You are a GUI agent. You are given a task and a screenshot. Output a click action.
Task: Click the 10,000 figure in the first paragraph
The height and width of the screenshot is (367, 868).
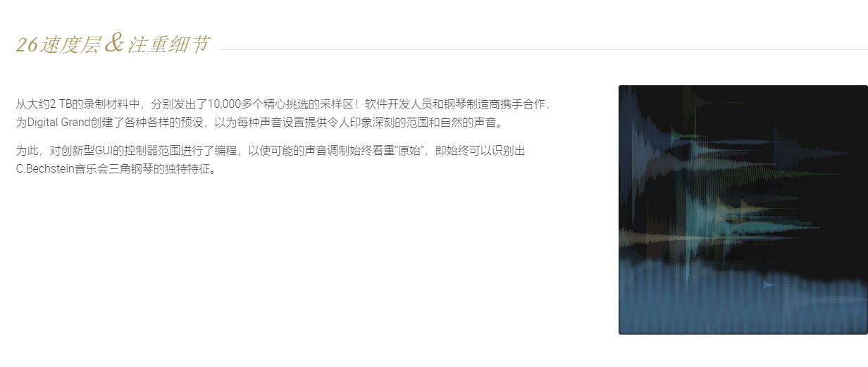(225, 104)
